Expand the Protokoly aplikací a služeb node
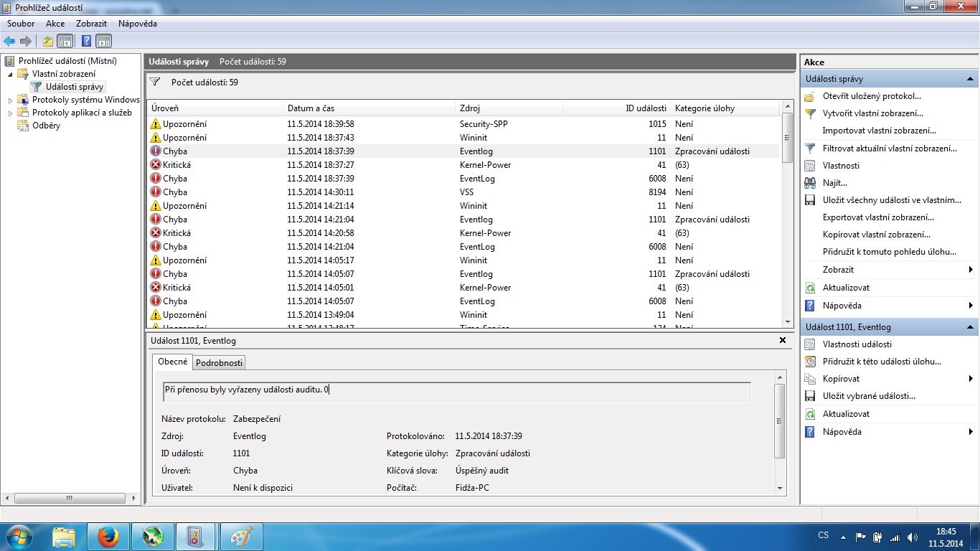 click(10, 113)
